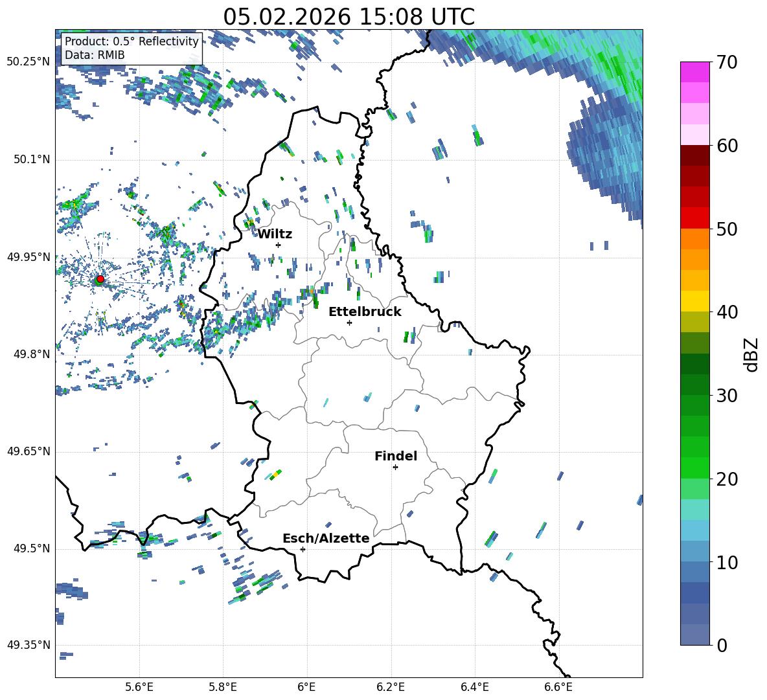
Task: Click the 49.65°N latitude label
Action: tap(29, 451)
